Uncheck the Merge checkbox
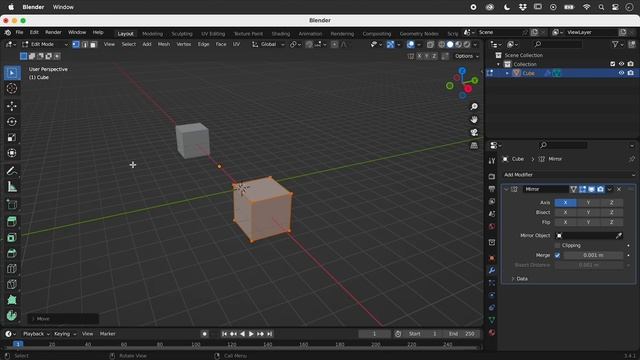Screen dimensions: 640x360 click(558, 255)
